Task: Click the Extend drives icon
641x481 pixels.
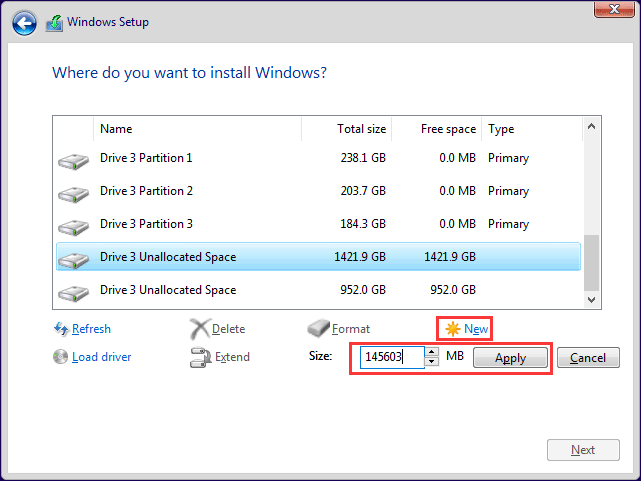Action: [x=200, y=357]
